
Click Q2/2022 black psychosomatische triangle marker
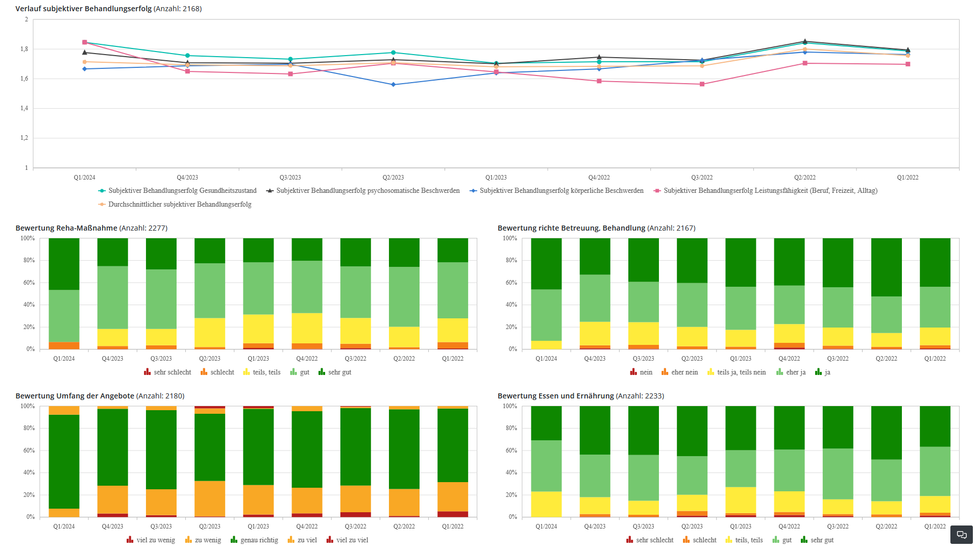(805, 41)
